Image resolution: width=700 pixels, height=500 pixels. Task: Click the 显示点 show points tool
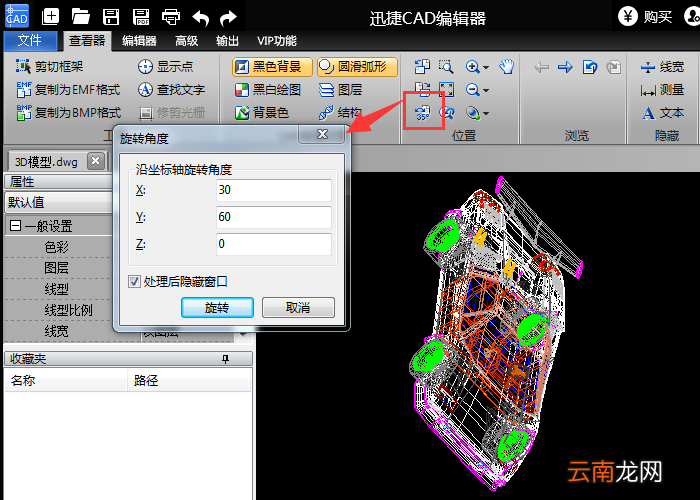(x=166, y=67)
